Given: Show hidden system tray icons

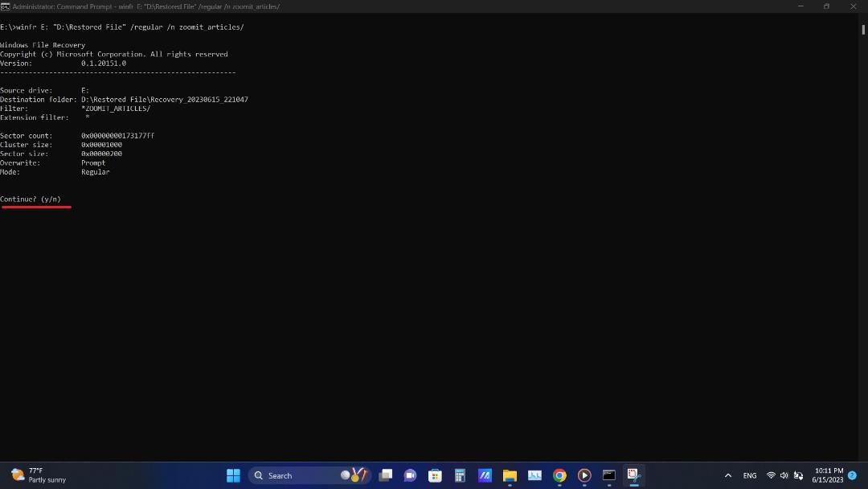Looking at the screenshot, I should tap(728, 475).
